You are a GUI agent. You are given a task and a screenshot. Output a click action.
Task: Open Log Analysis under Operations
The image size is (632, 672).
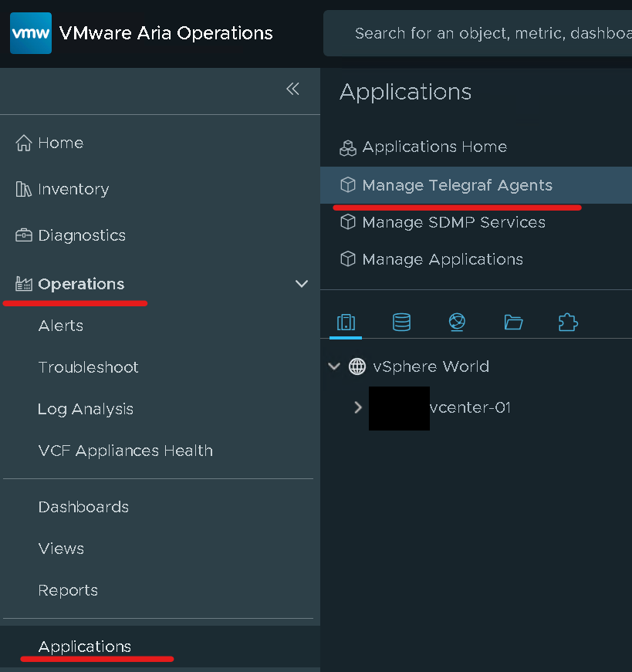86,409
